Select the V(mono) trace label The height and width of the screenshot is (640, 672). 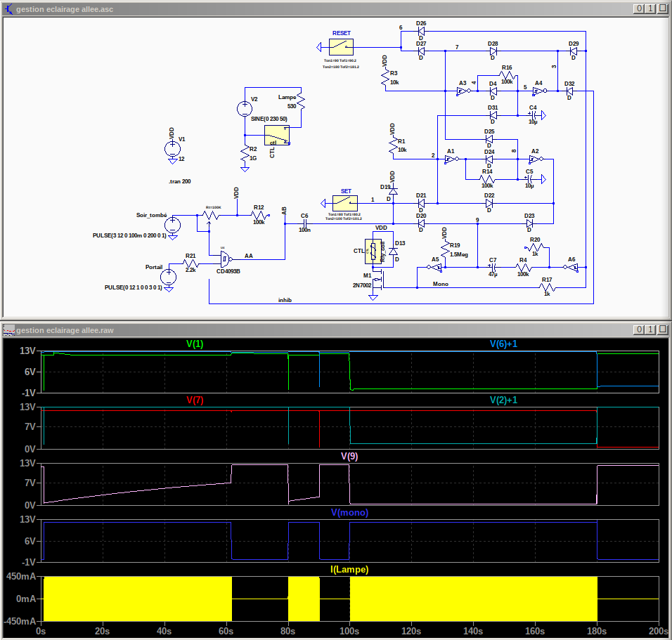point(349,512)
